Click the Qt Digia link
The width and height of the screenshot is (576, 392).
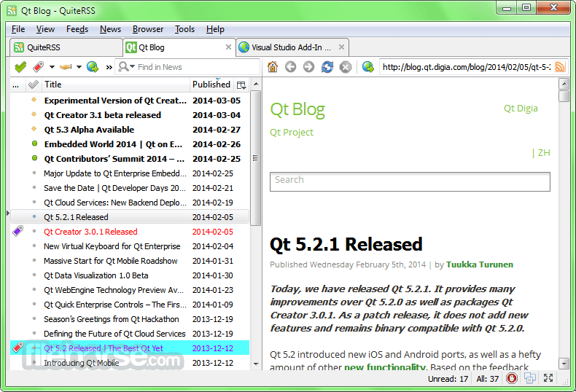pos(521,109)
